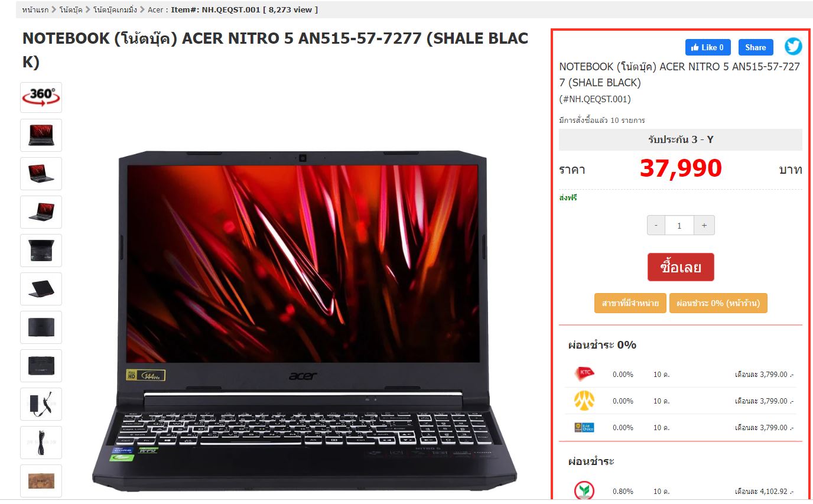The width and height of the screenshot is (813, 504).
Task: Open the โน้ตบุ๊คเกมมิ่ง breadcrumb link
Action: click(x=115, y=9)
